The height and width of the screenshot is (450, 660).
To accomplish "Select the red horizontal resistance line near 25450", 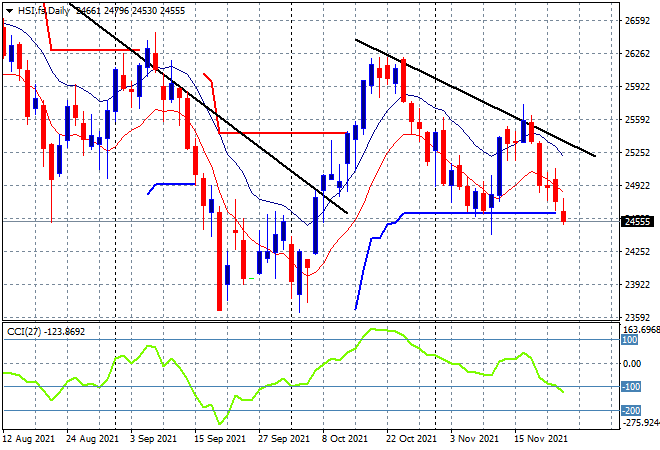I will click(283, 133).
